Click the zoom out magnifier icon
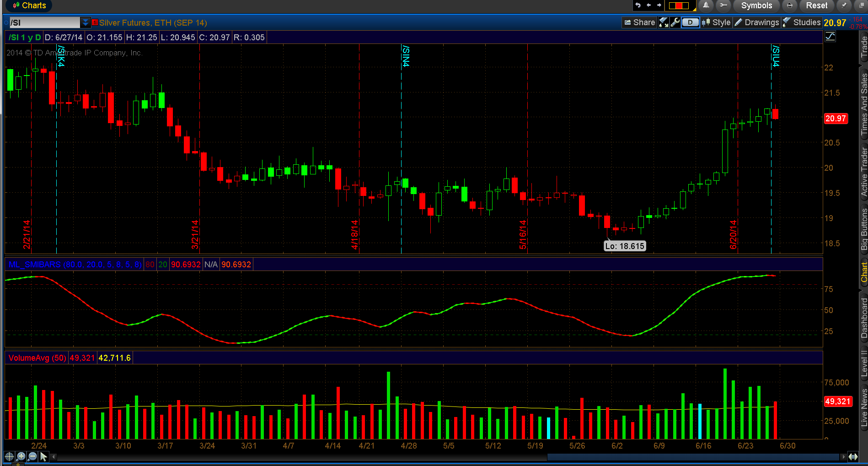This screenshot has height=466, width=868. coord(32,456)
